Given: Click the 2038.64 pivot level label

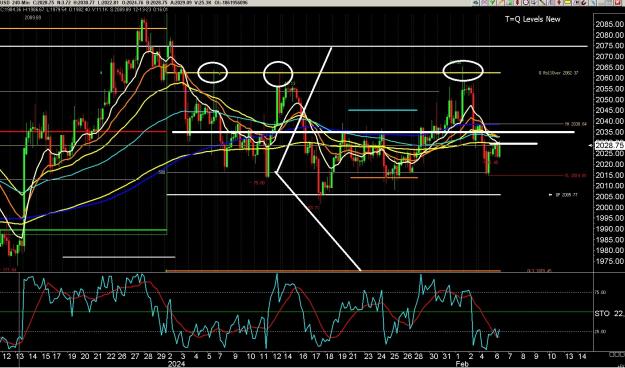Looking at the screenshot, I should click(575, 124).
